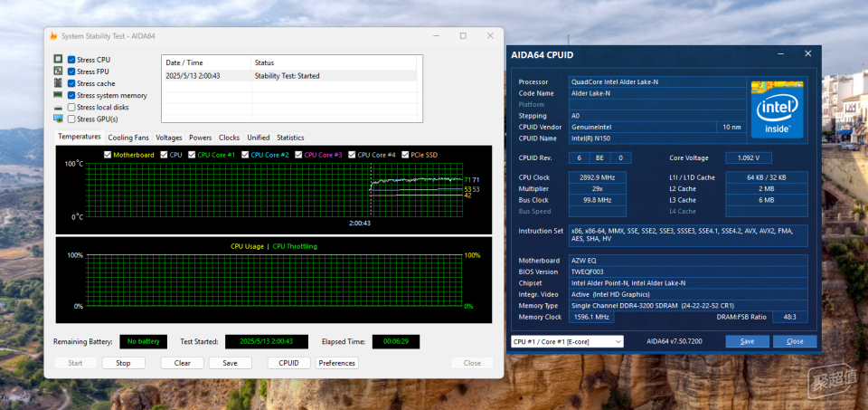Click the cache chip icon beside Stress cache
The height and width of the screenshot is (410, 868).
pyautogui.click(x=58, y=83)
